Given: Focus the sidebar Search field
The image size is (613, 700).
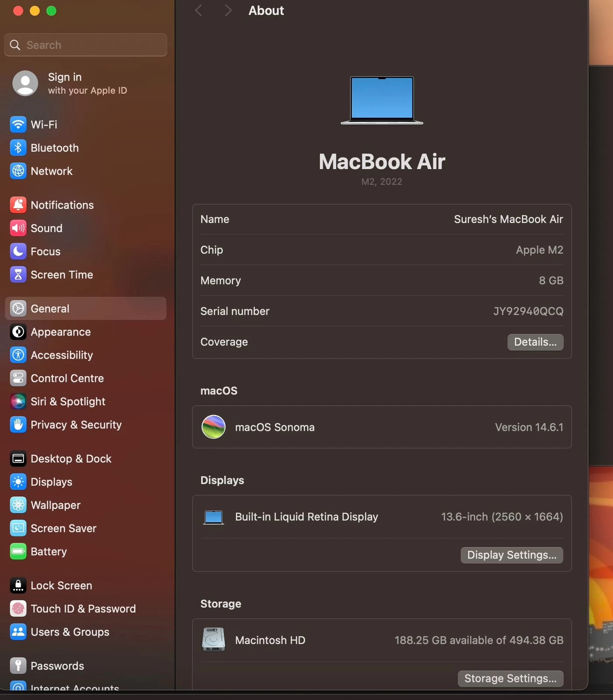Looking at the screenshot, I should pyautogui.click(x=86, y=45).
